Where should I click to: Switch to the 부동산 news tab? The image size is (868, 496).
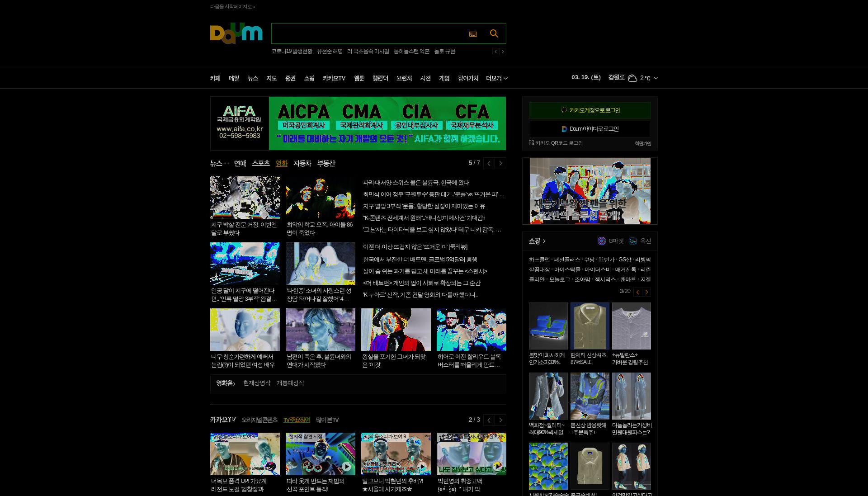(x=326, y=163)
